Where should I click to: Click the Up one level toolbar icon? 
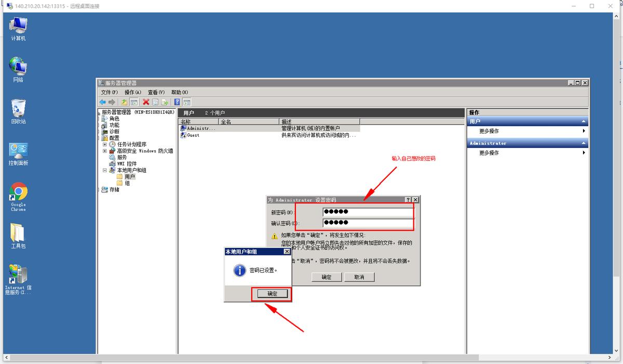[125, 102]
